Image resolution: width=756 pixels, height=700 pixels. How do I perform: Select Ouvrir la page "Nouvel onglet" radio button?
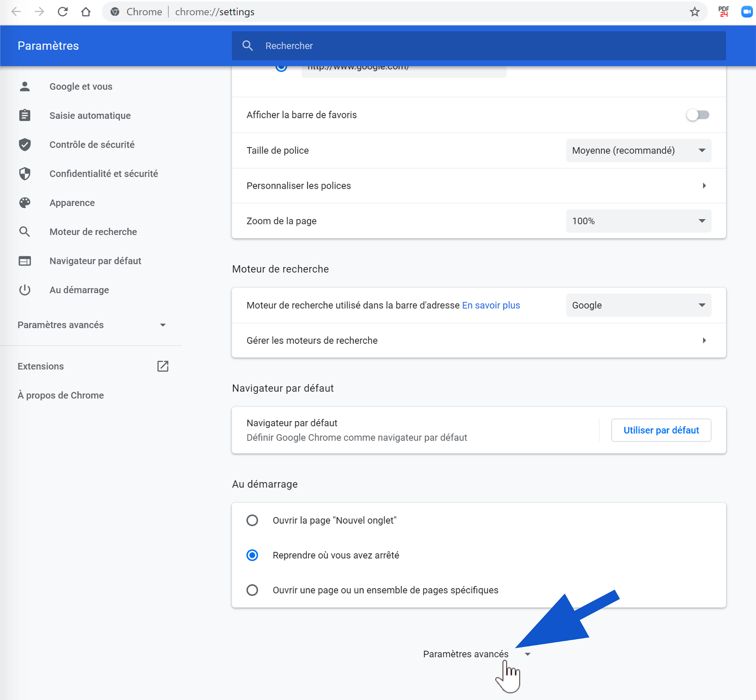[252, 520]
